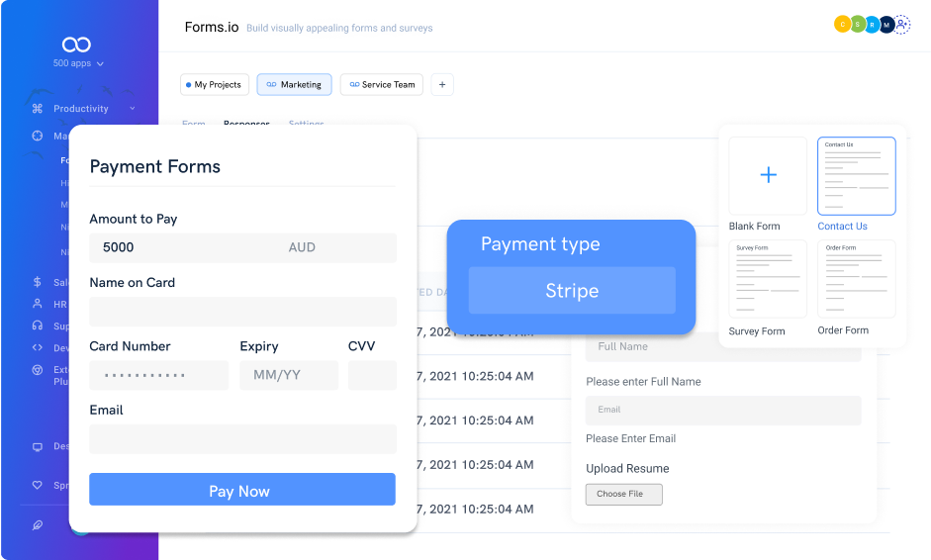
Task: Click the Name on Card field
Action: pos(242,312)
